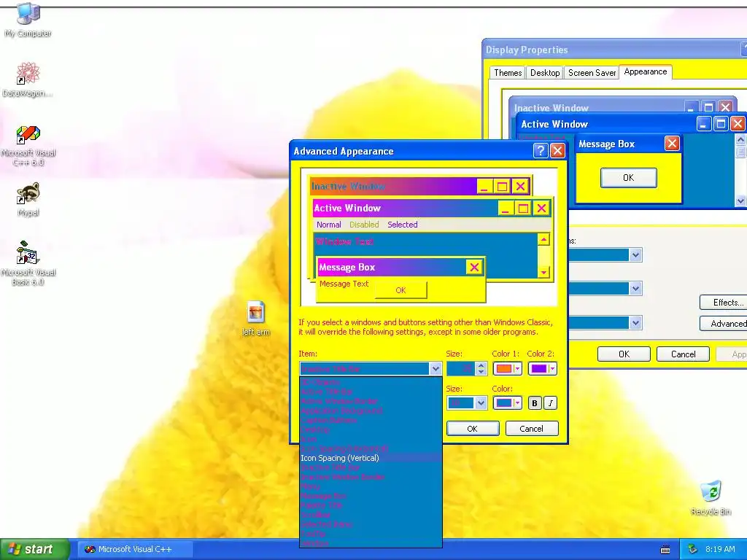Click Display Properties preview scrollbar down arrow

[740, 201]
